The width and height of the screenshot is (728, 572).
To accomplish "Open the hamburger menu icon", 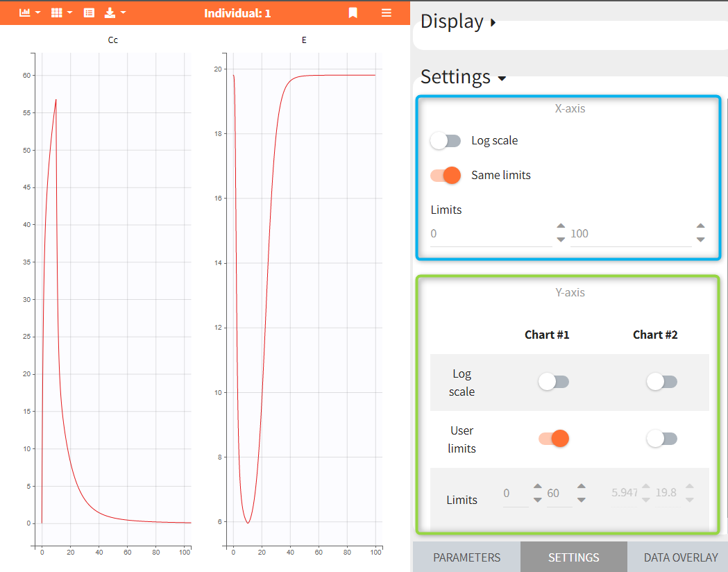I will [x=387, y=12].
